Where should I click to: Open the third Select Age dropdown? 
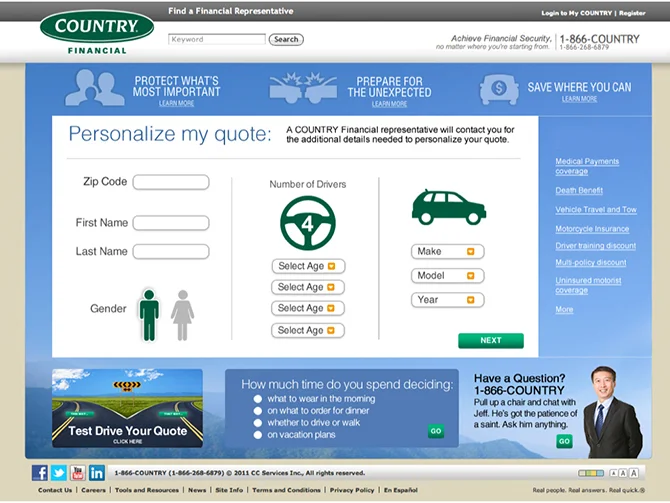click(308, 308)
